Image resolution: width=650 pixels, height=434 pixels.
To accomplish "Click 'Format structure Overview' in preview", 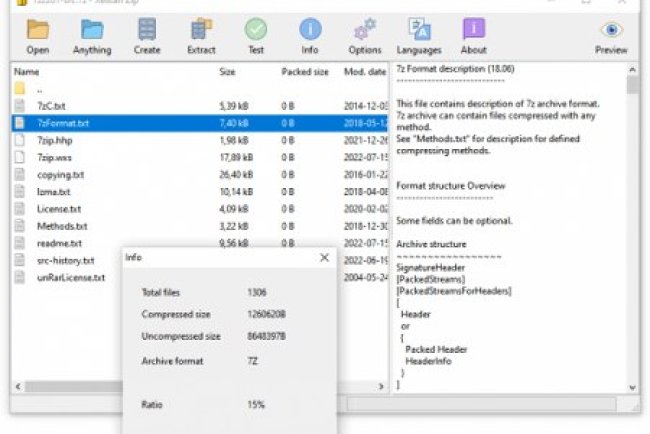I will pyautogui.click(x=451, y=186).
